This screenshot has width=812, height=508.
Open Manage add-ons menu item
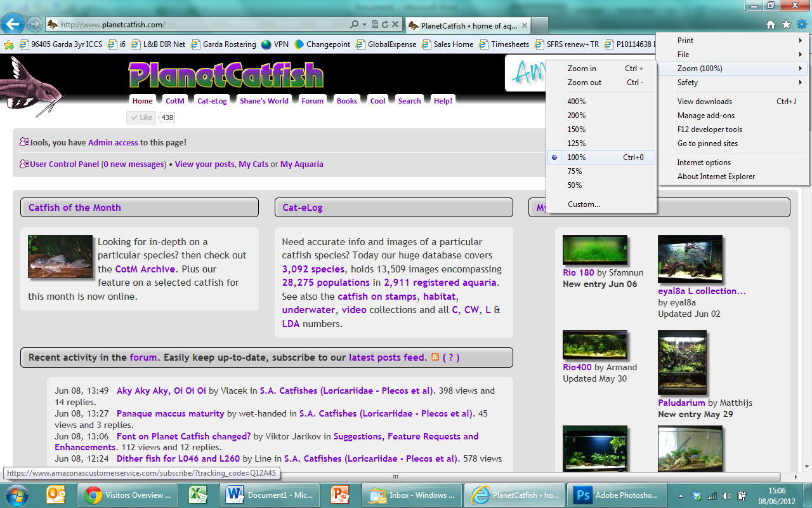coord(733,116)
